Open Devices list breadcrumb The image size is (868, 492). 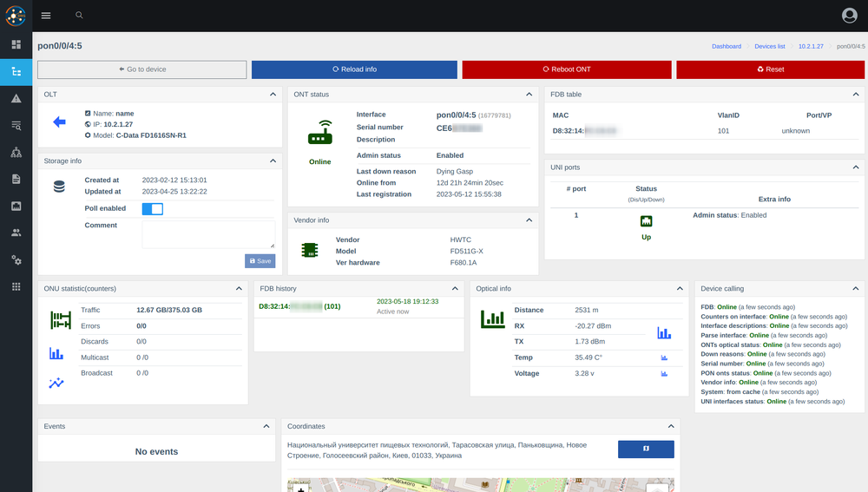click(x=769, y=46)
